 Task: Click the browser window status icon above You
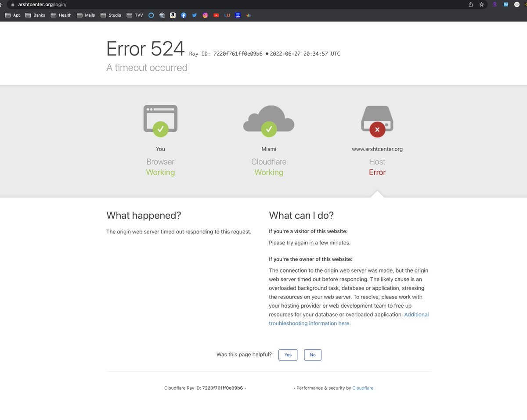pos(160,121)
